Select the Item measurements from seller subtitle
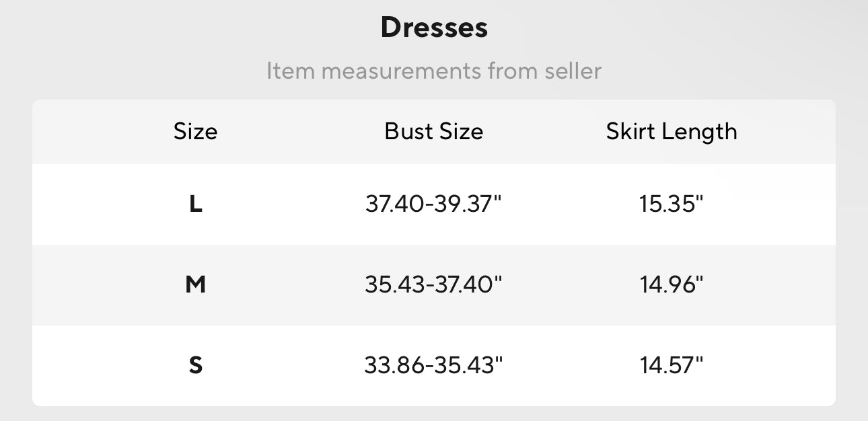The height and width of the screenshot is (421, 868). tap(434, 71)
